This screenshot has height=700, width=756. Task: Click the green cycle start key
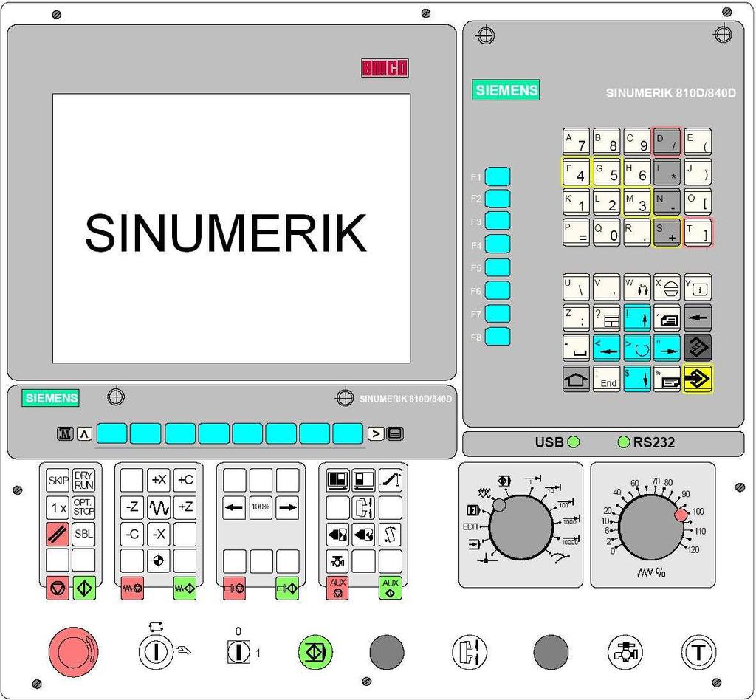(84, 589)
